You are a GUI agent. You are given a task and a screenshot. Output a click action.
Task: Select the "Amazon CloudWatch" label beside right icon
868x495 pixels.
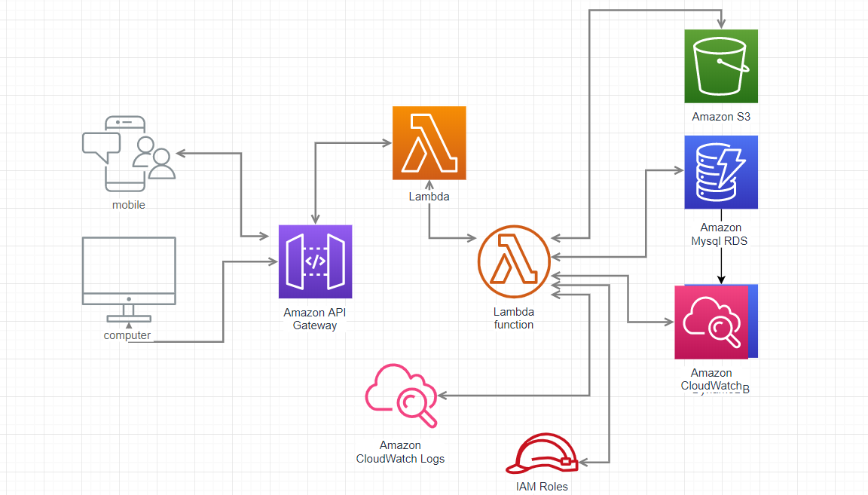coord(711,379)
